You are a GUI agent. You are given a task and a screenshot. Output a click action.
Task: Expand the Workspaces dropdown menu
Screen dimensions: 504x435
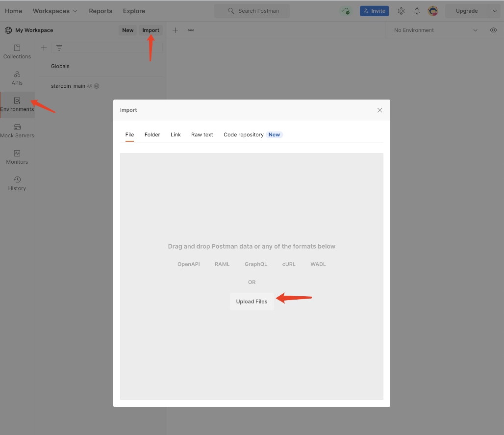[55, 11]
